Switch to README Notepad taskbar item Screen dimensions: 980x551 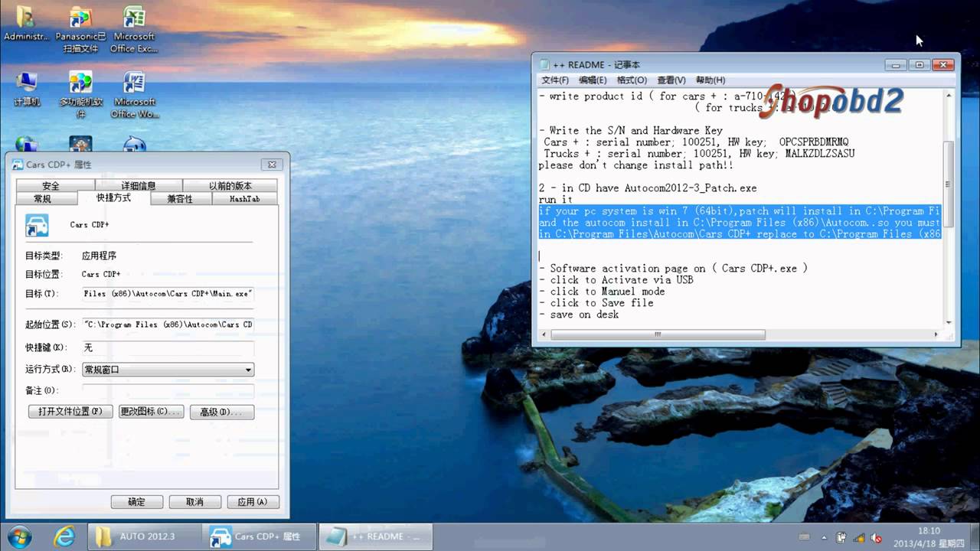click(375, 536)
